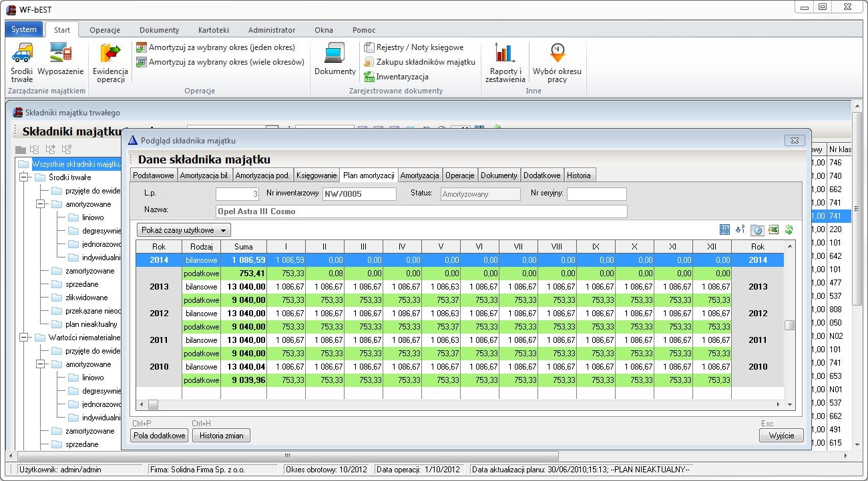Viewport: 868px width, 481px height.
Task: Open Rejestry / Noty księgowe
Action: pyautogui.click(x=413, y=47)
